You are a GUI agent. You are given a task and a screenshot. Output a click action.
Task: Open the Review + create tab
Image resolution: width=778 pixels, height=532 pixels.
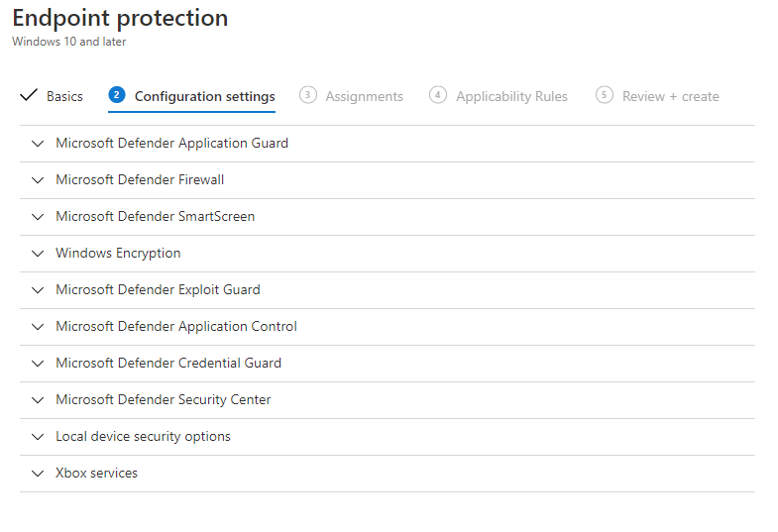[x=670, y=96]
